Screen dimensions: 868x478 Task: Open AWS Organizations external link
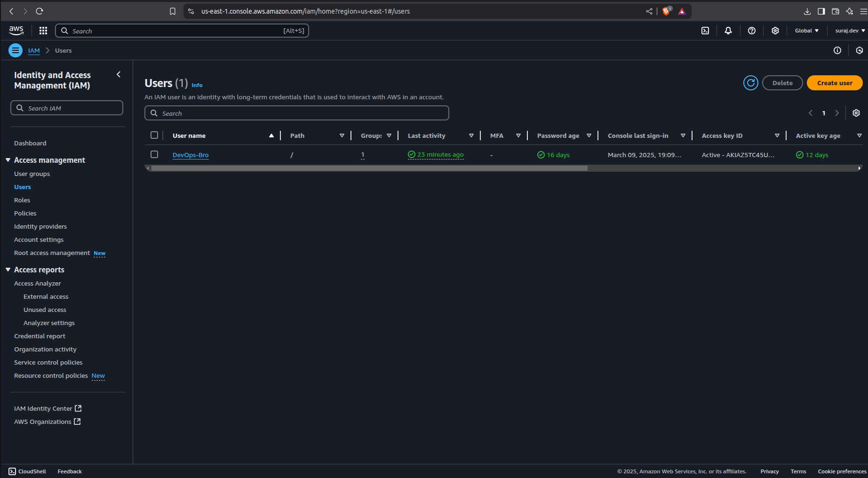click(48, 422)
